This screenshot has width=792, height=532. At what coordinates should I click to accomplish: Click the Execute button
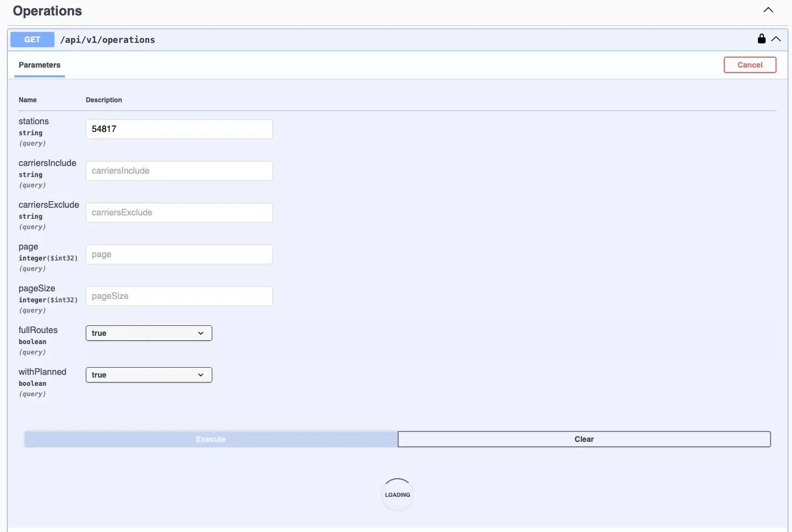click(211, 439)
